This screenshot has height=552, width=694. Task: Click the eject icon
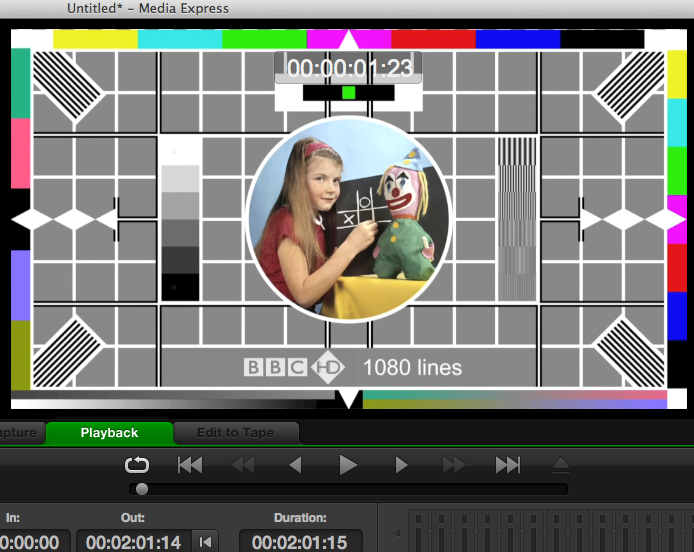click(x=561, y=465)
